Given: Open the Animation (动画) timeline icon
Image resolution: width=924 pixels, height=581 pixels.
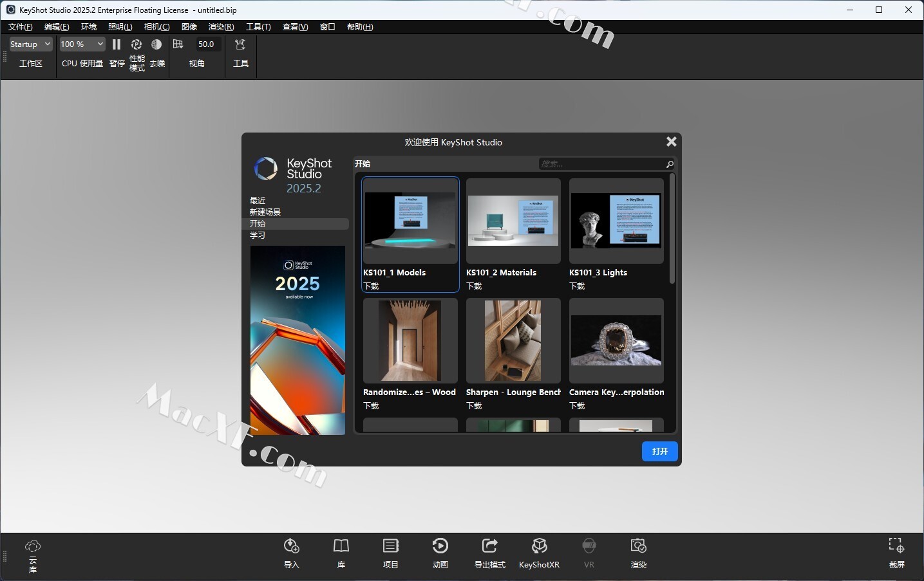Looking at the screenshot, I should 440,546.
